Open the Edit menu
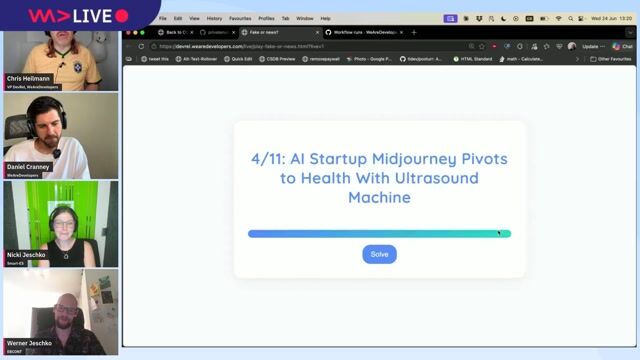The image size is (640, 360). pyautogui.click(x=178, y=18)
